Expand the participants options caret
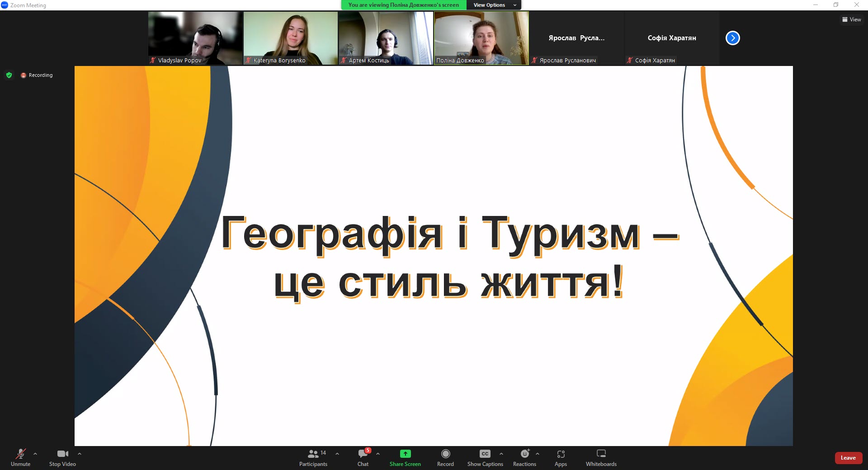 click(x=337, y=454)
